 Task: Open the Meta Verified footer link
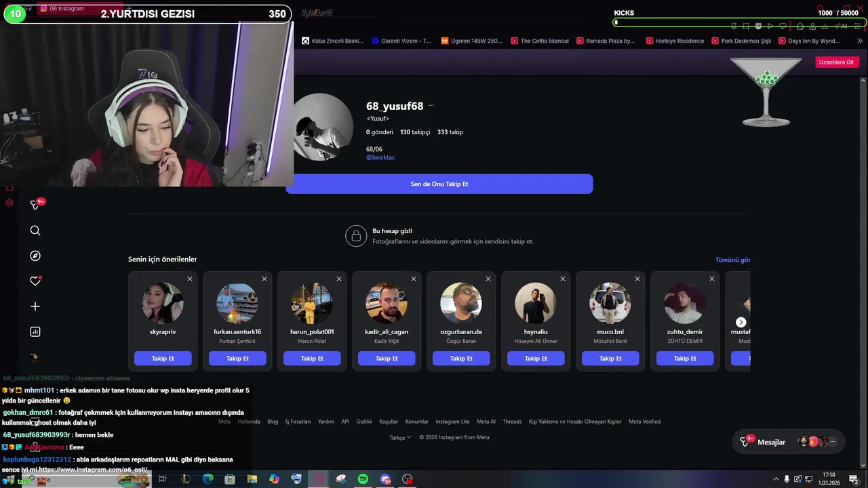[x=644, y=422]
